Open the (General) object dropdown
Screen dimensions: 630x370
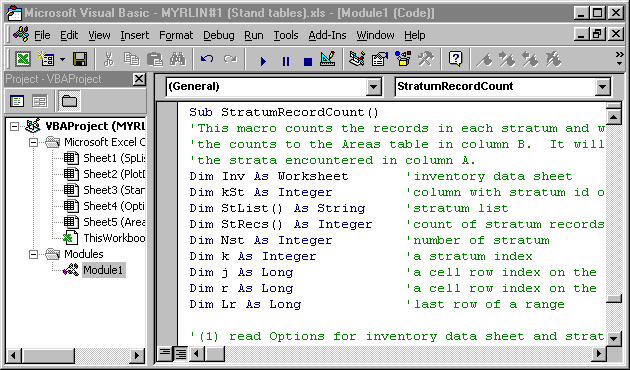(x=374, y=87)
